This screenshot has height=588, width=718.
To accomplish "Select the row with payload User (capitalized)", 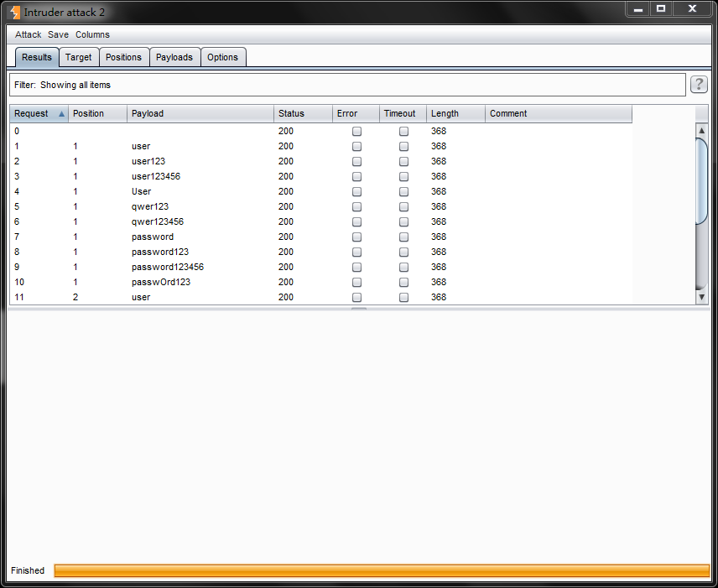I will tap(320, 191).
